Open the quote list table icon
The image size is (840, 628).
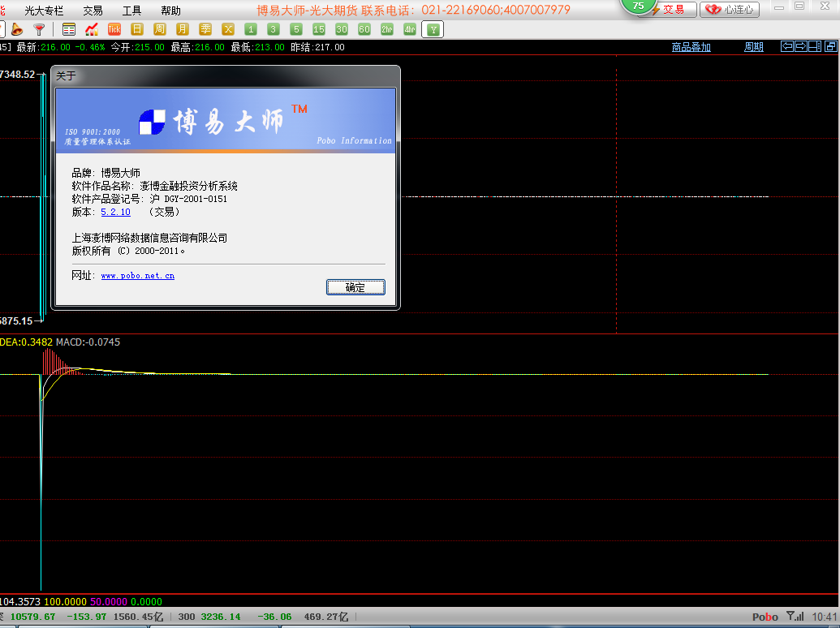click(69, 29)
